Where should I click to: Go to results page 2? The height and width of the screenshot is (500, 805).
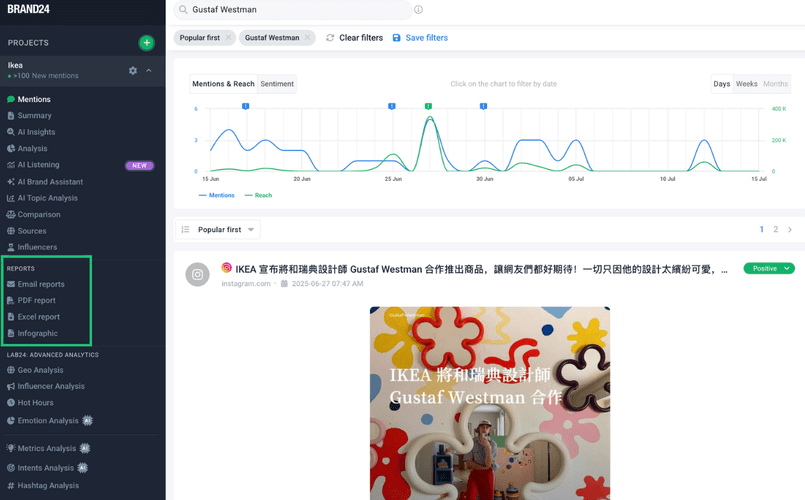tap(776, 229)
